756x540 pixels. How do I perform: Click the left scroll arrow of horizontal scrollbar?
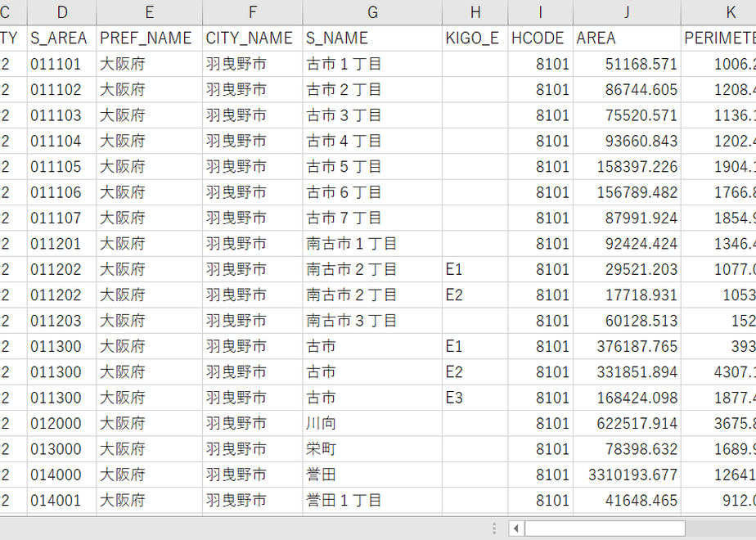click(x=516, y=529)
